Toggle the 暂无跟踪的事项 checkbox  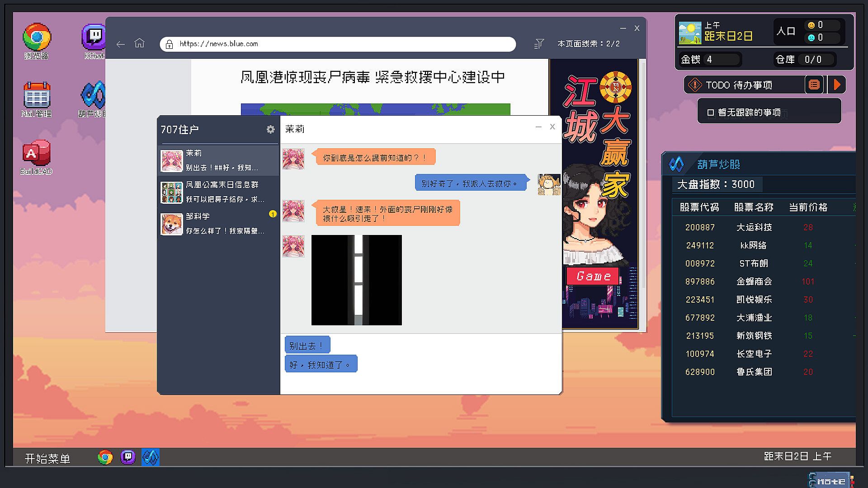coord(710,113)
